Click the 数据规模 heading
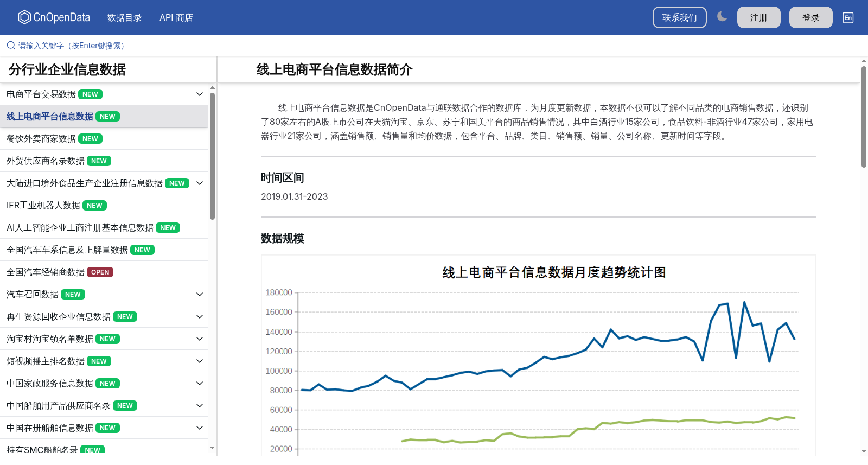Screen dimensions: 868x465 coord(283,239)
